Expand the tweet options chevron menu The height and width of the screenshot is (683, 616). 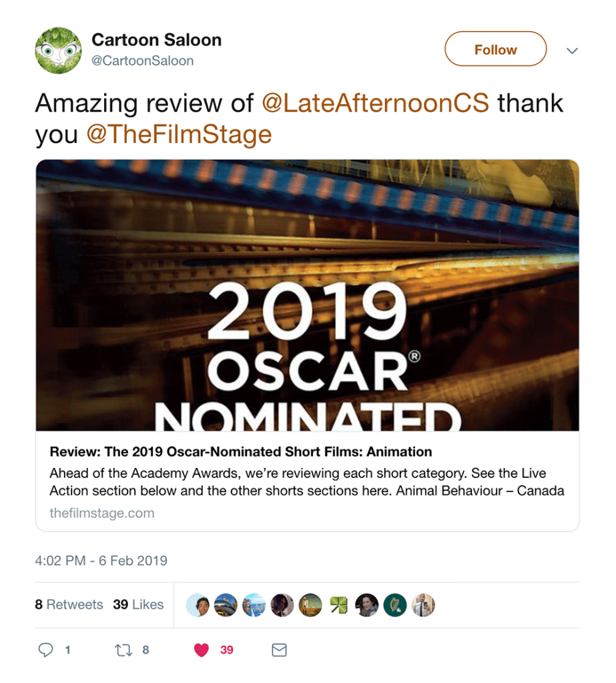pyautogui.click(x=572, y=51)
